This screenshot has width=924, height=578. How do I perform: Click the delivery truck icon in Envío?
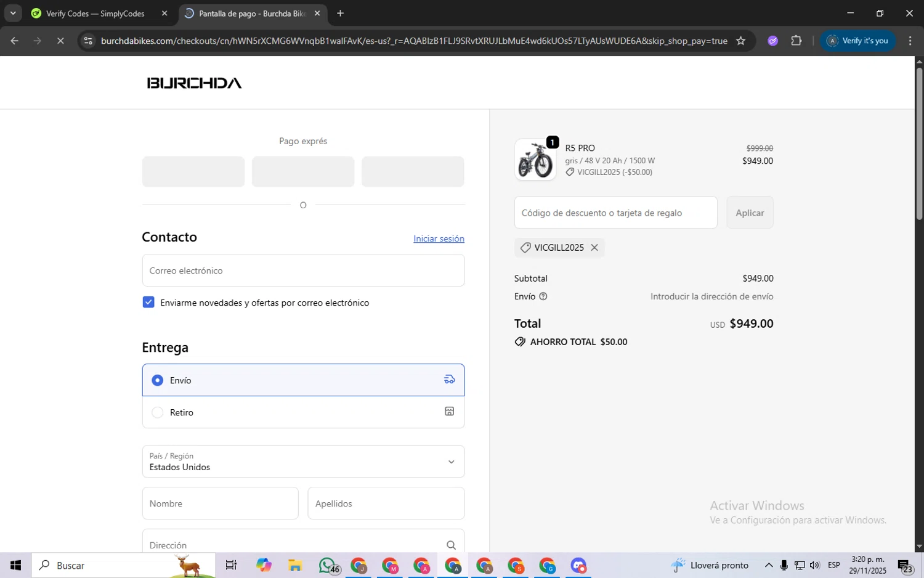point(450,380)
